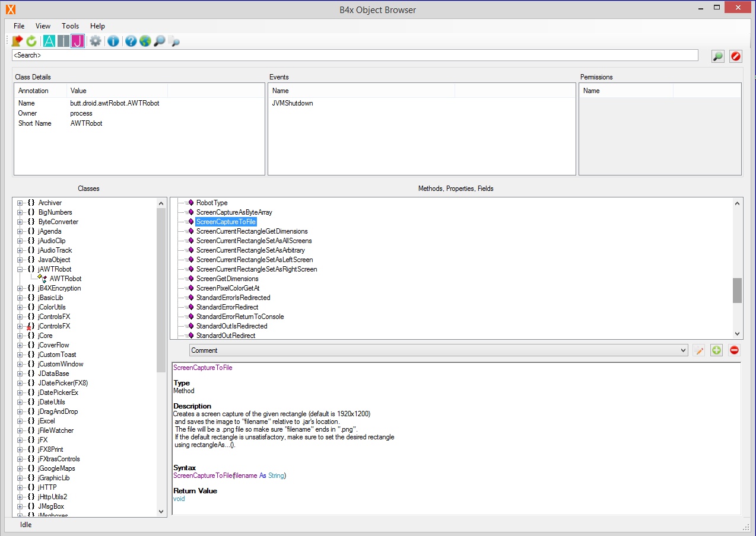Collapse the jAWTRobot class tree node
Viewport: 756px width, 536px height.
20,269
